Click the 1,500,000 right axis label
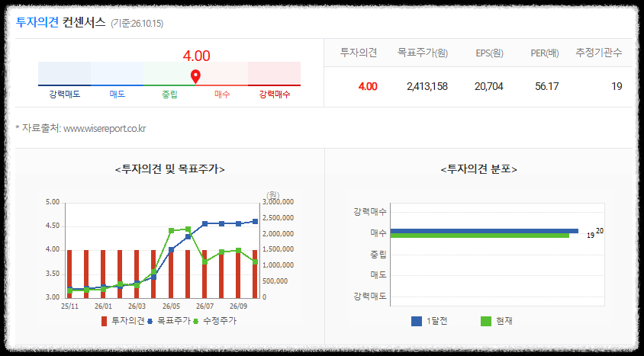This screenshot has width=644, height=356. (277, 249)
